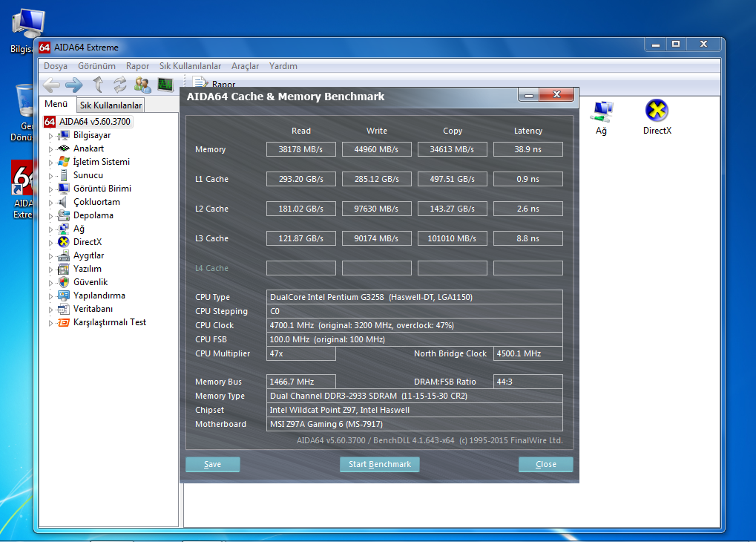This screenshot has height=542, width=756.
Task: Click the DirectX icon in right pane
Action: [657, 111]
